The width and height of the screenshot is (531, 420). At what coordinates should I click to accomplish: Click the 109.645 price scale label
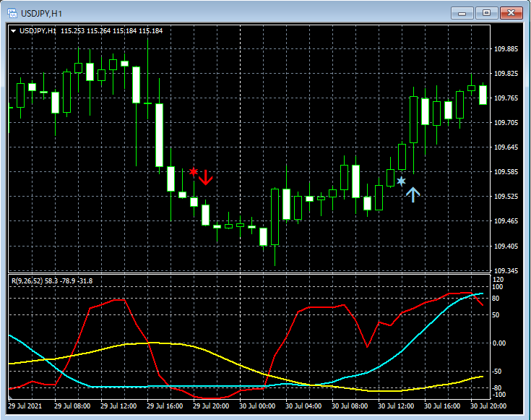coord(506,147)
